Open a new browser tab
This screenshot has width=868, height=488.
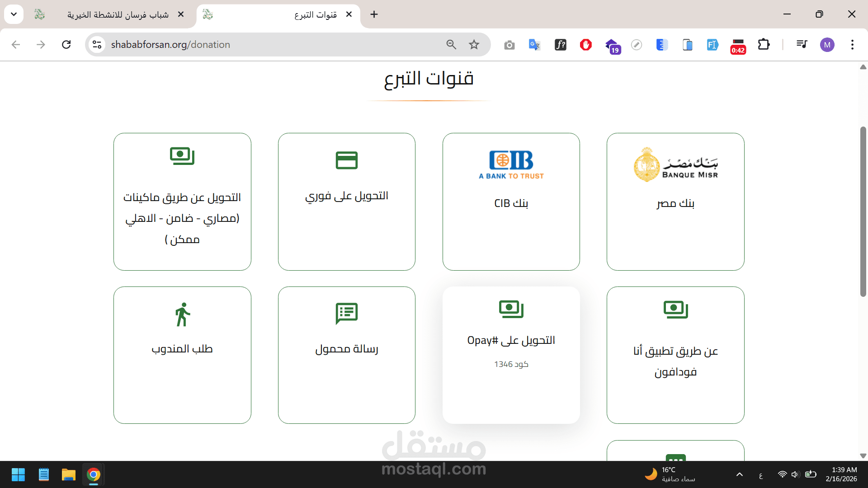click(374, 14)
